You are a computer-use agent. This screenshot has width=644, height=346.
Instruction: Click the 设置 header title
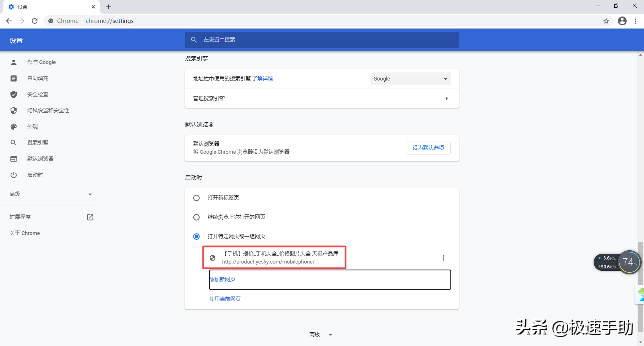(16, 40)
